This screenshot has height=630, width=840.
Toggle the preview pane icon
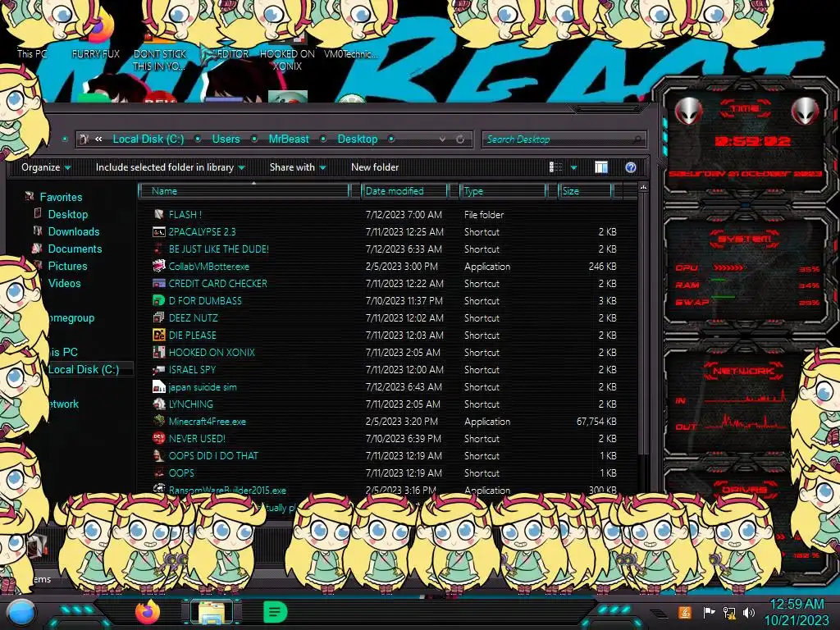[x=601, y=167]
